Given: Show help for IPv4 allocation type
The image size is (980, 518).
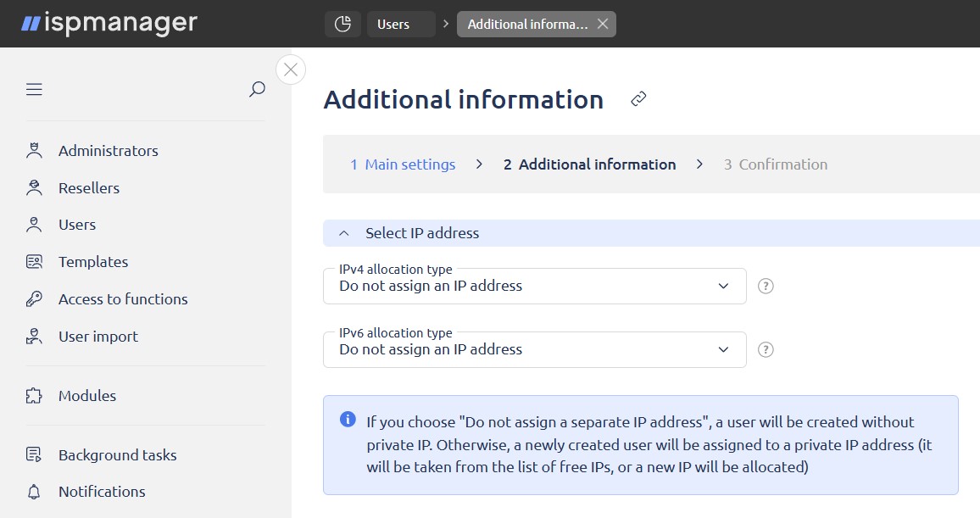Looking at the screenshot, I should coord(766,287).
